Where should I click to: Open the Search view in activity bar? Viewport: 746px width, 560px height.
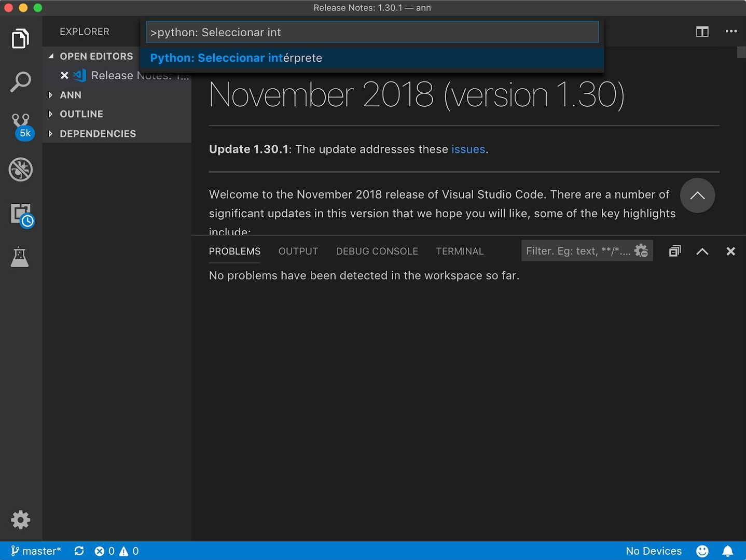click(x=21, y=82)
